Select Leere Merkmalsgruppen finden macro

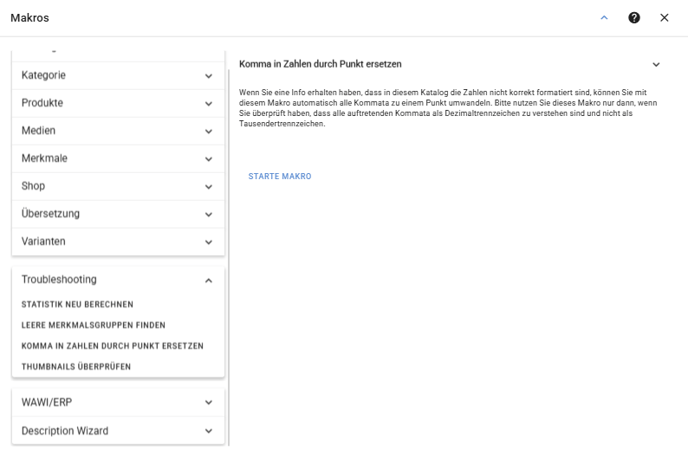pyautogui.click(x=93, y=325)
